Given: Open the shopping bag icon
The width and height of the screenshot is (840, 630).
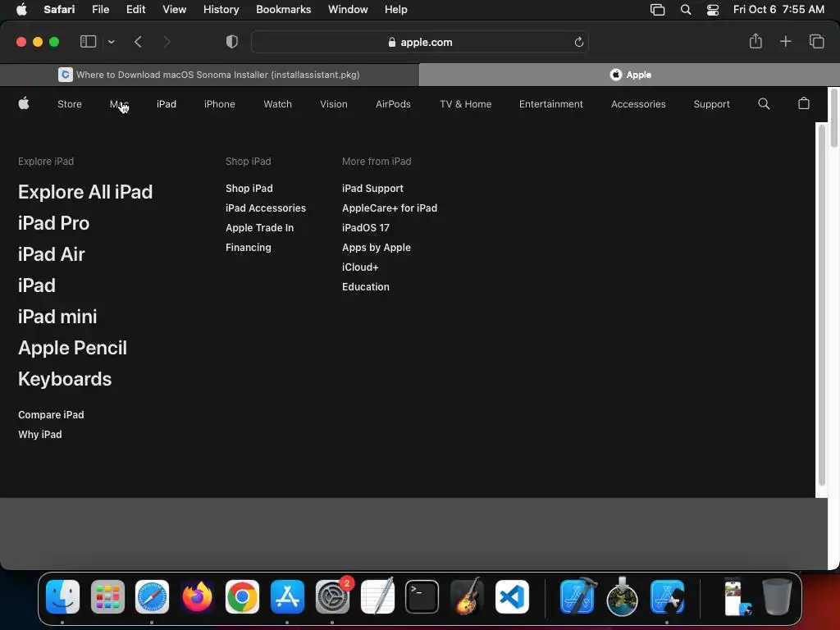Looking at the screenshot, I should click(x=804, y=103).
